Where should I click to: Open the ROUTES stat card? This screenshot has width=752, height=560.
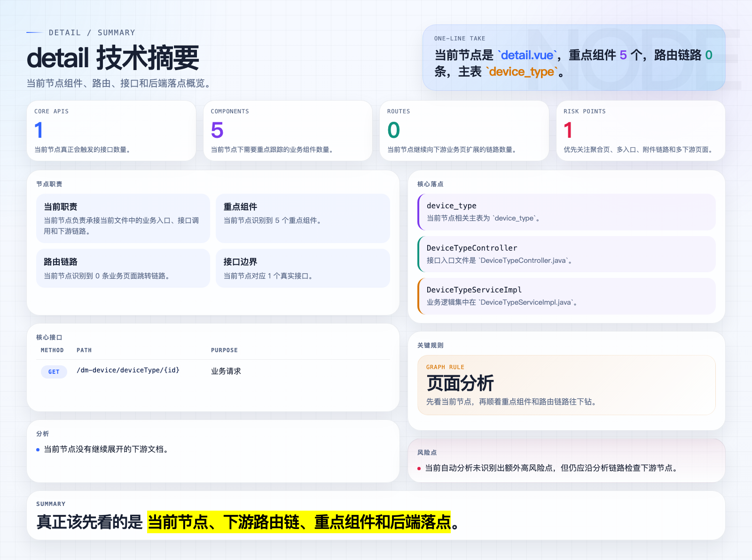point(464,131)
